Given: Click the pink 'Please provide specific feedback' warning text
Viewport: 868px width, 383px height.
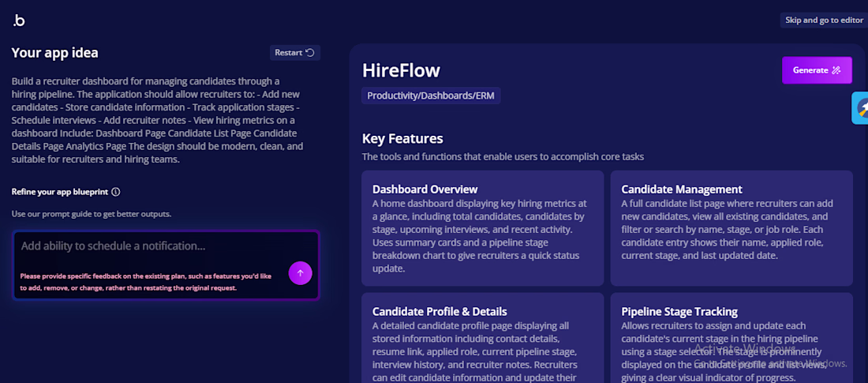Looking at the screenshot, I should click(146, 282).
